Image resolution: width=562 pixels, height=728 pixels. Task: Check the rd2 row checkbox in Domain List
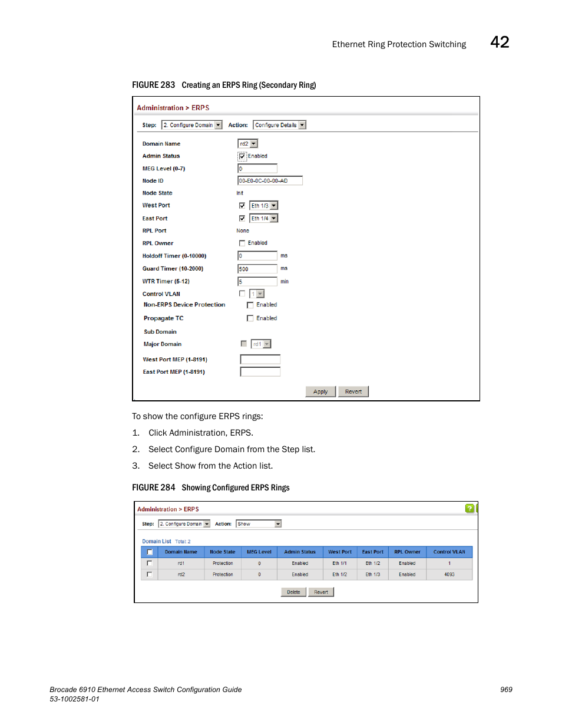coord(149,574)
